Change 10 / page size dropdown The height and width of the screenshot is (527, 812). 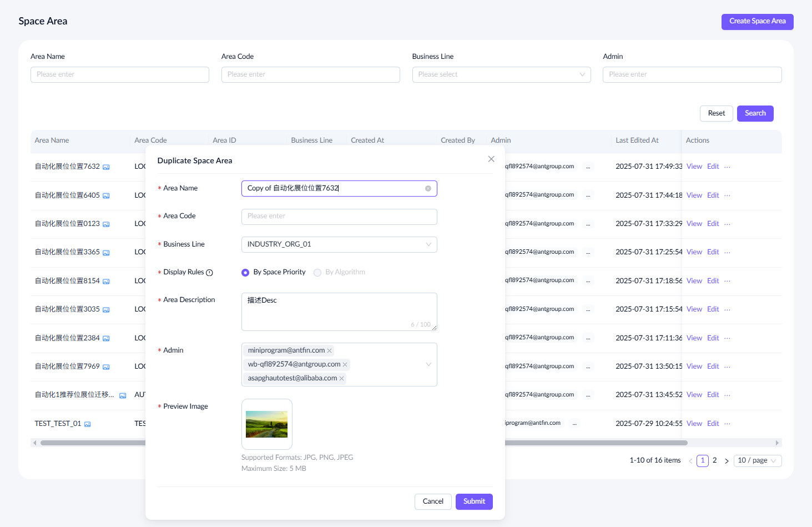757,460
